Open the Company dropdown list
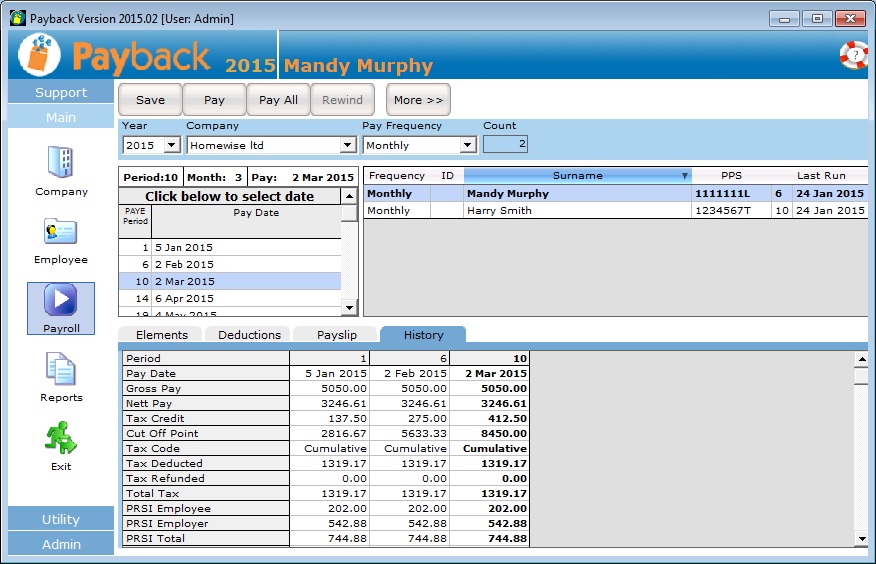This screenshot has height=564, width=876. 347,146
